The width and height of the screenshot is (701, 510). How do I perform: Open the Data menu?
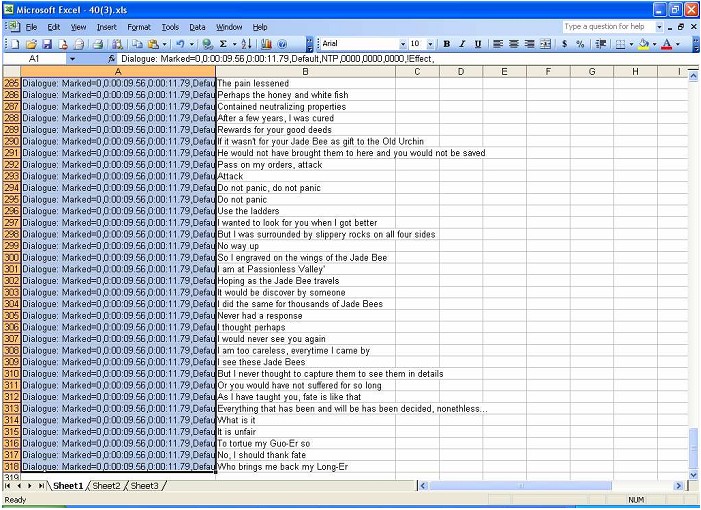[x=197, y=27]
